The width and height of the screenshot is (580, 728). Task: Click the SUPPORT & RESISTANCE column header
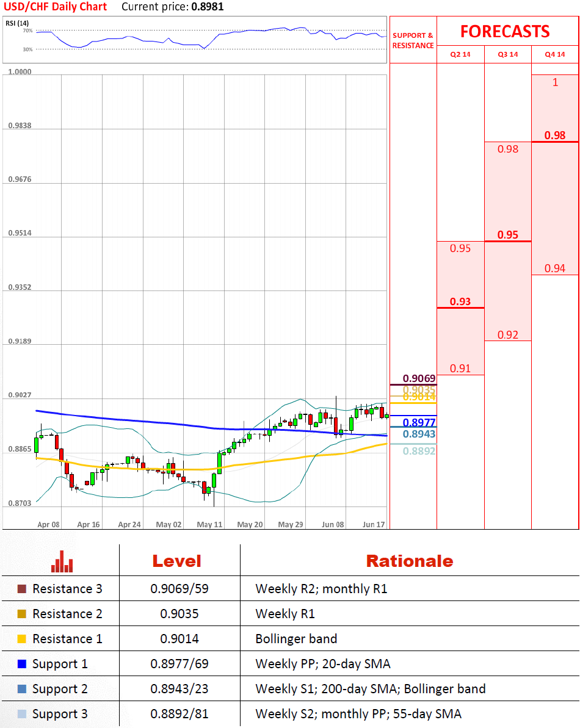tap(413, 40)
